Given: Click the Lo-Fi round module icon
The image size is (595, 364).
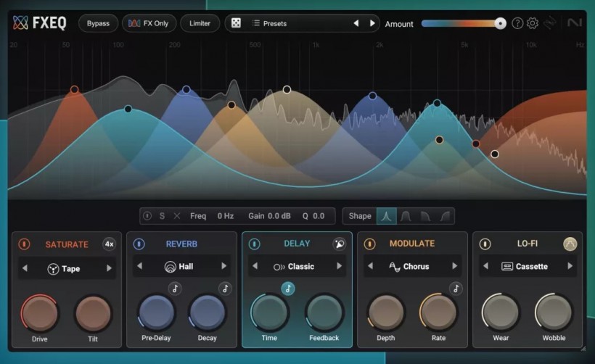Looking at the screenshot, I should coord(570,244).
